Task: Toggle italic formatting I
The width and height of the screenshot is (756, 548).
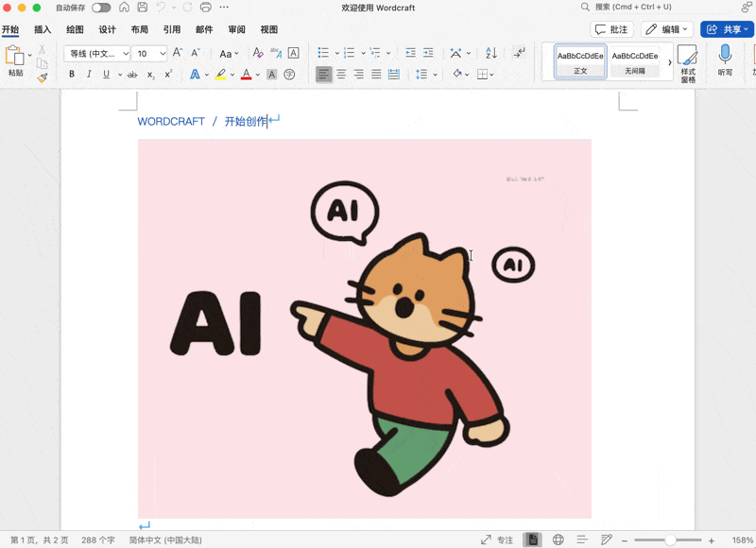Action: pos(89,75)
